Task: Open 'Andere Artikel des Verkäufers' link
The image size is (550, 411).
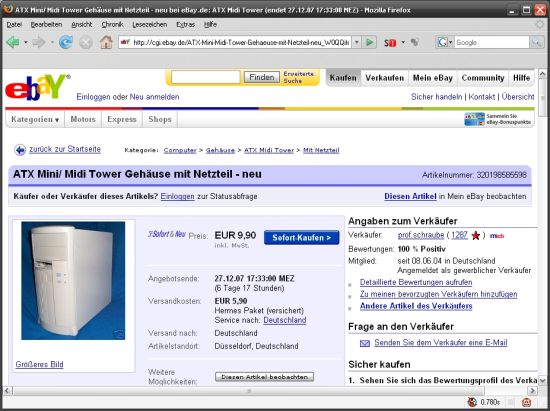Action: (x=416, y=306)
